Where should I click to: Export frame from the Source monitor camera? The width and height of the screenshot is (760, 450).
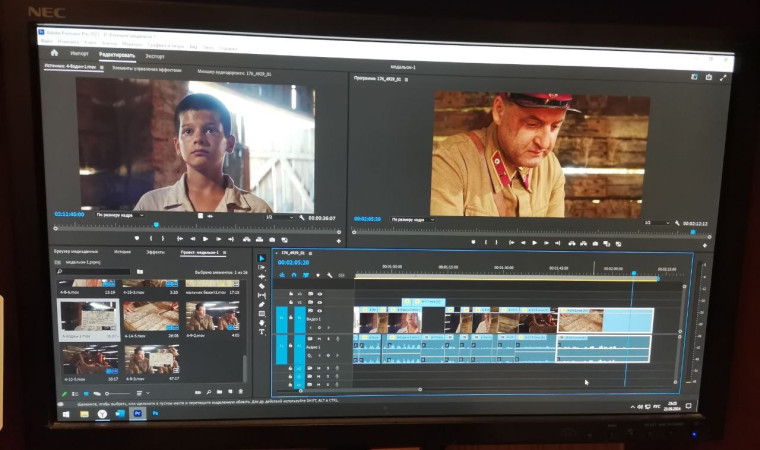tap(272, 240)
